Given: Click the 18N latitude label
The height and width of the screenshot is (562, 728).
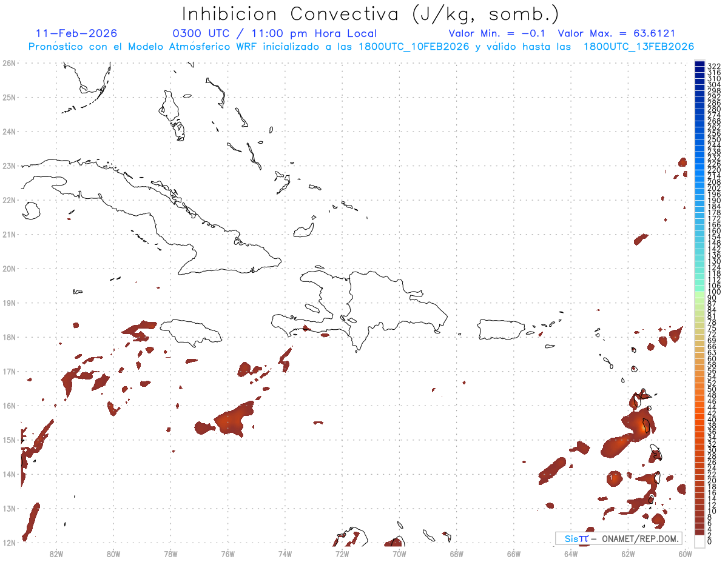Looking at the screenshot, I should click(x=8, y=337).
